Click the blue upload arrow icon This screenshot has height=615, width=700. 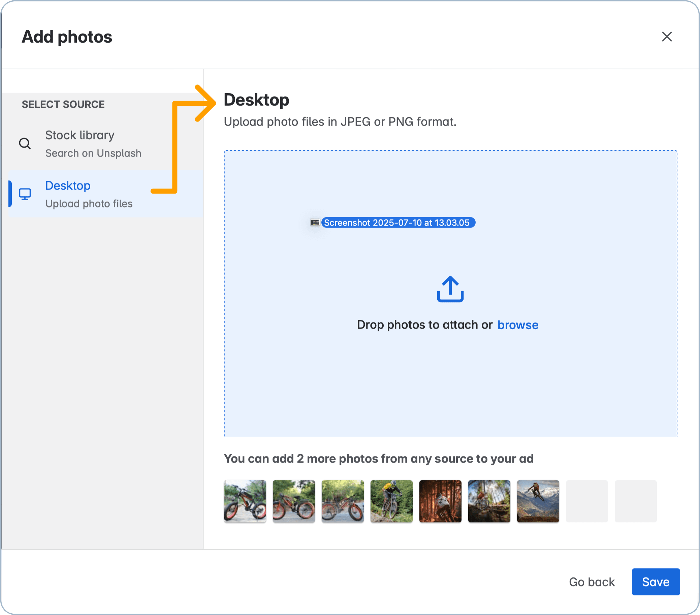tap(450, 289)
